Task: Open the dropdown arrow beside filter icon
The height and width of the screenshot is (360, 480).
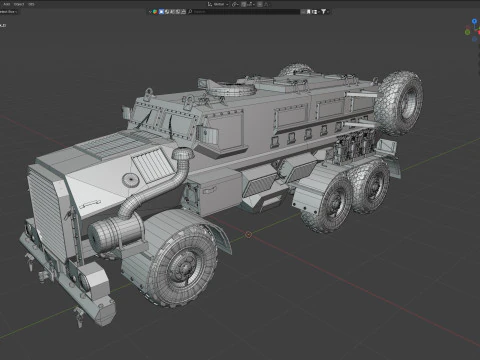Action: (x=328, y=12)
